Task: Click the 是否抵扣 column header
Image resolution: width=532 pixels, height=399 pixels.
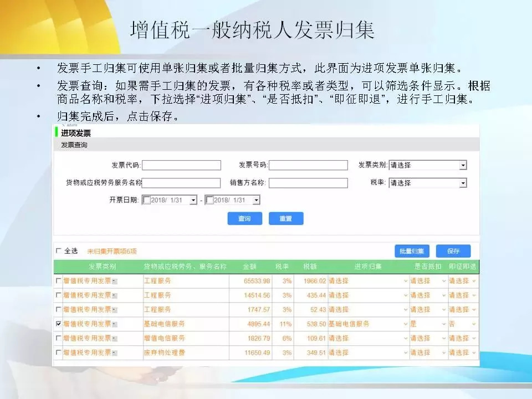Action: [x=428, y=267]
